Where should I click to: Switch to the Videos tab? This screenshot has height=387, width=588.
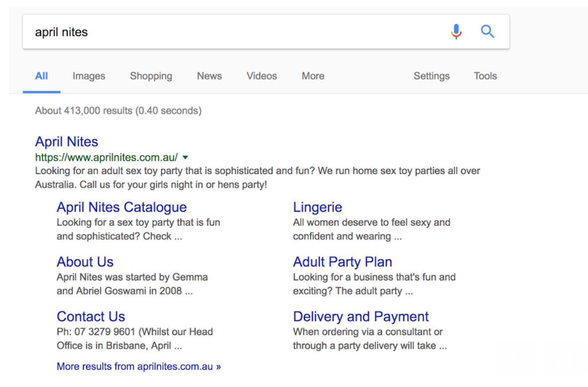point(262,76)
